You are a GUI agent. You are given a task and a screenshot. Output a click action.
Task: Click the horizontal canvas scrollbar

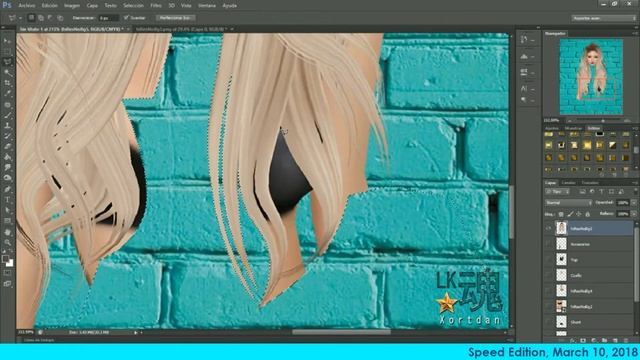[341, 332]
